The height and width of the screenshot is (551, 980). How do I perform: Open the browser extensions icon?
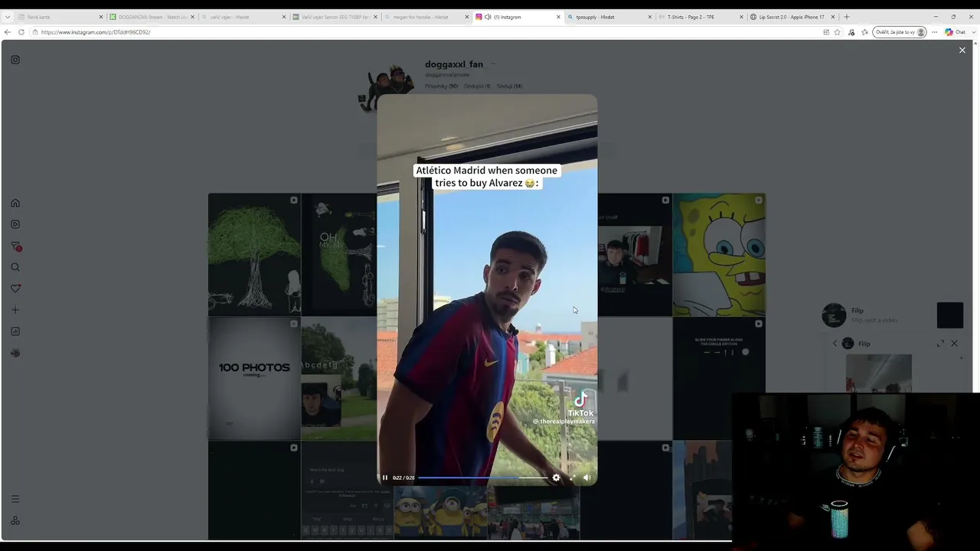click(851, 32)
